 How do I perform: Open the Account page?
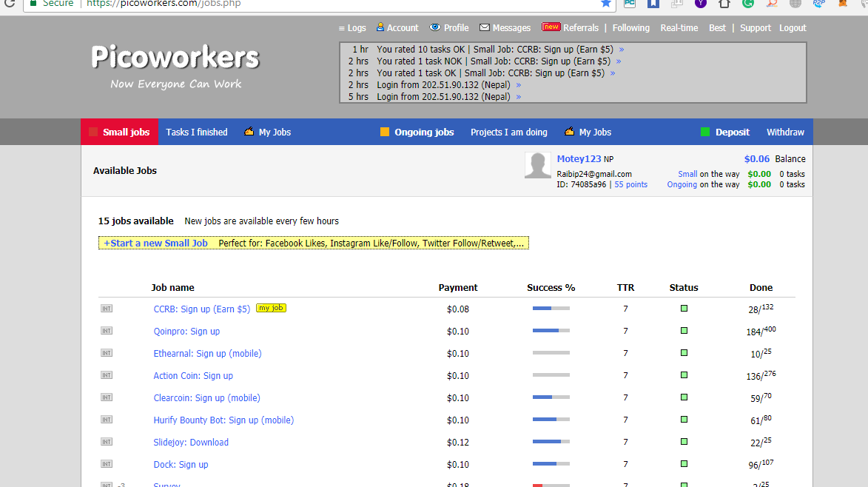click(x=397, y=27)
